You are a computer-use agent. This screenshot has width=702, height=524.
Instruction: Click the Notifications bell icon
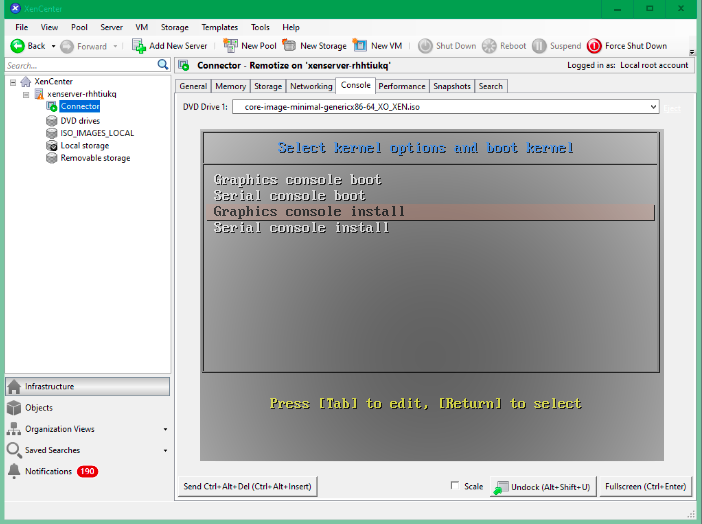click(x=14, y=471)
